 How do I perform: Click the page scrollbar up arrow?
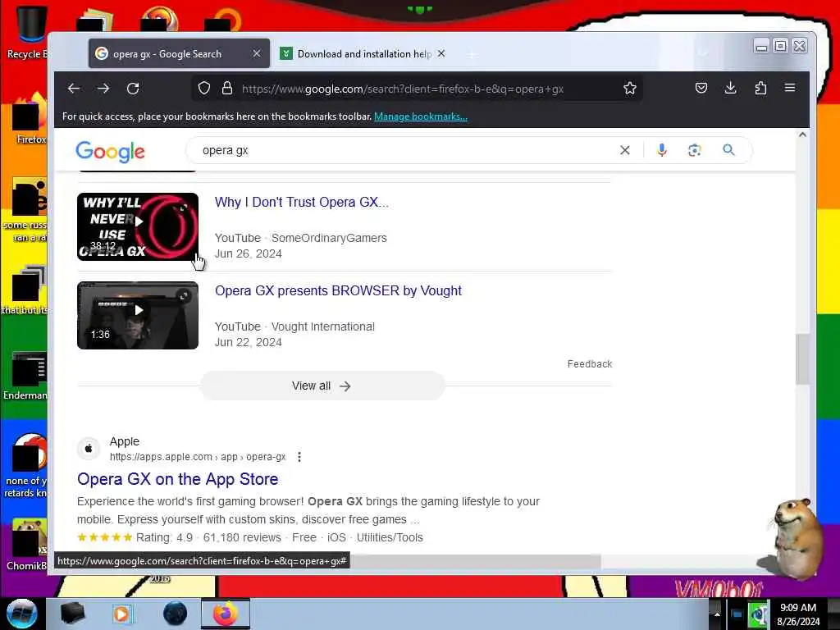pos(802,135)
